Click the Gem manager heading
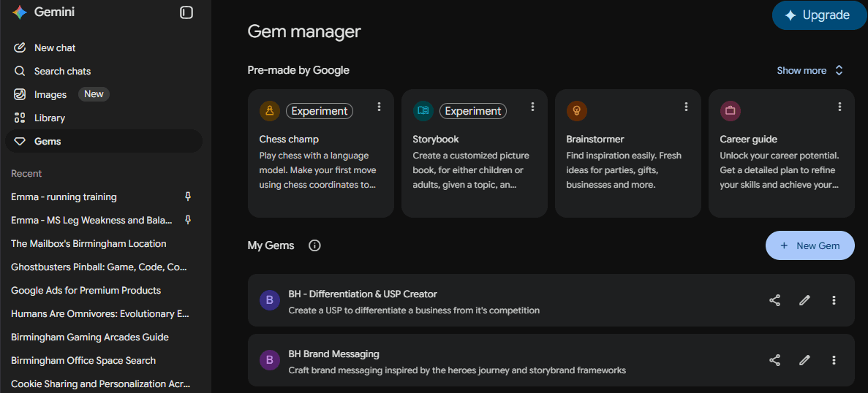 tap(304, 31)
